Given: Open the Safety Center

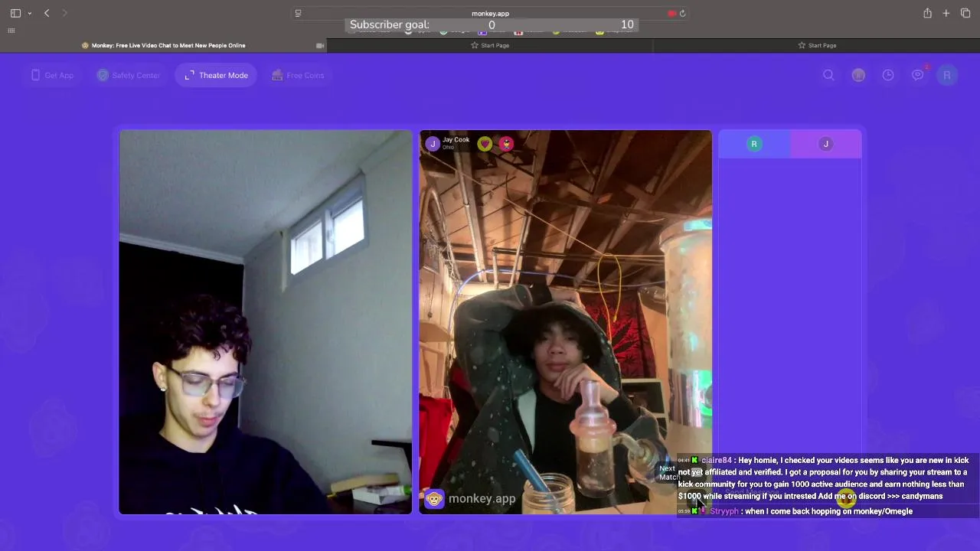Looking at the screenshot, I should point(128,75).
